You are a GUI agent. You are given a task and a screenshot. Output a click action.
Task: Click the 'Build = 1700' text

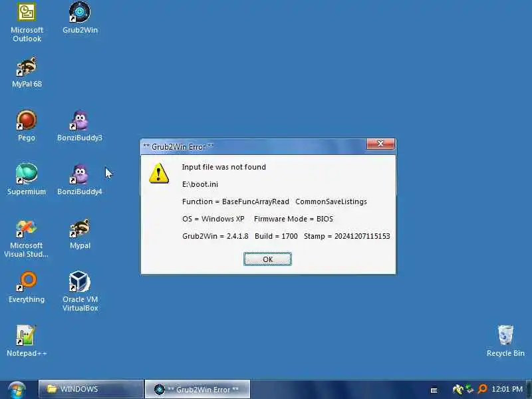click(x=276, y=236)
